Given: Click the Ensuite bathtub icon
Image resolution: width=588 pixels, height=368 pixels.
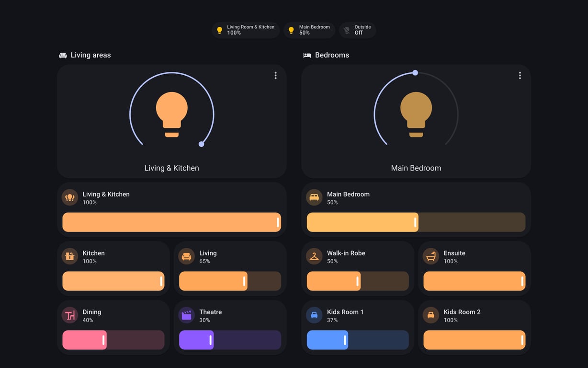Looking at the screenshot, I should [431, 256].
